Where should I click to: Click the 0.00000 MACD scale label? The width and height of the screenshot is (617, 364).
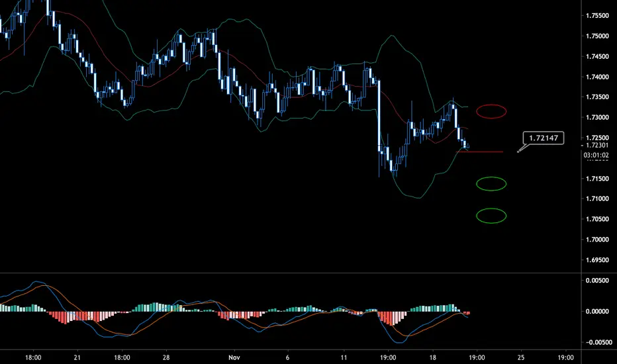point(597,311)
